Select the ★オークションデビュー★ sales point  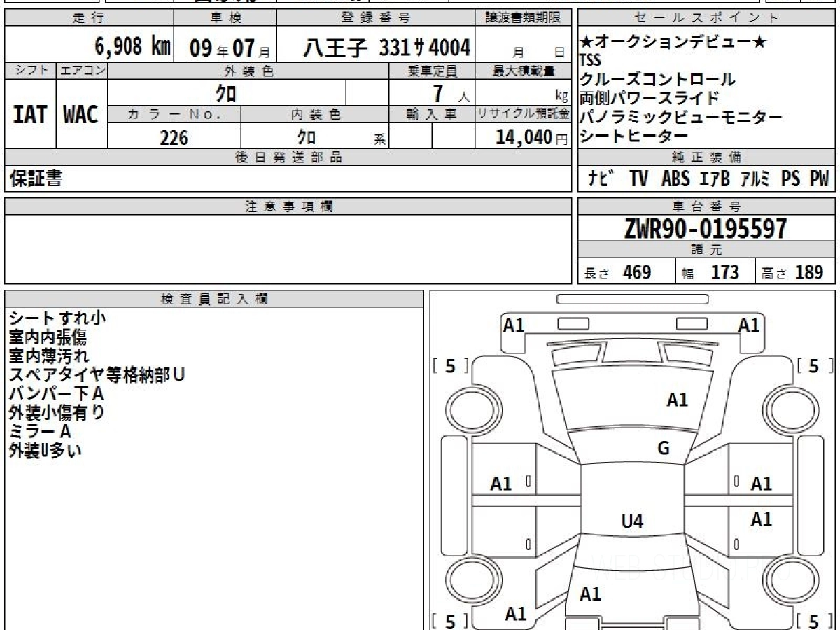point(673,43)
